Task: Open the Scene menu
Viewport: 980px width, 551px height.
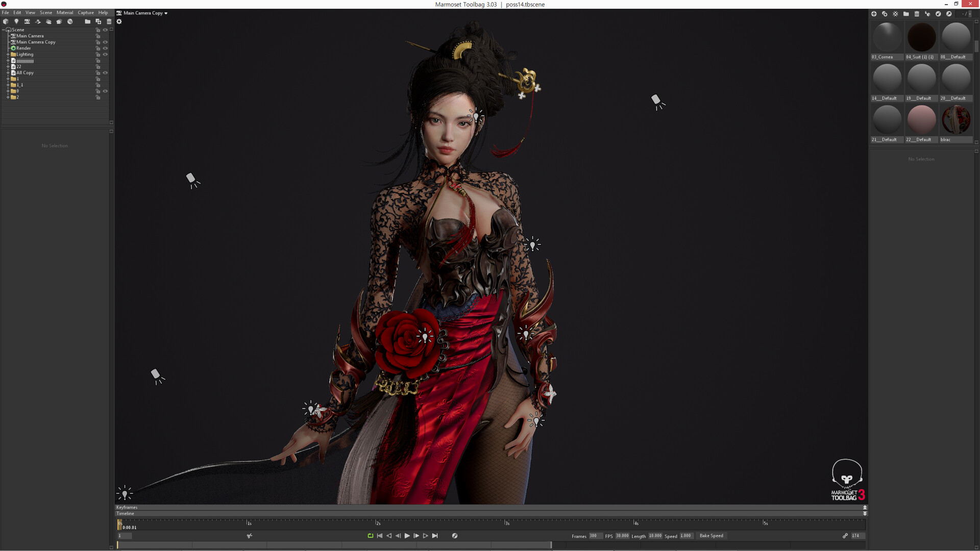Action: (x=46, y=12)
